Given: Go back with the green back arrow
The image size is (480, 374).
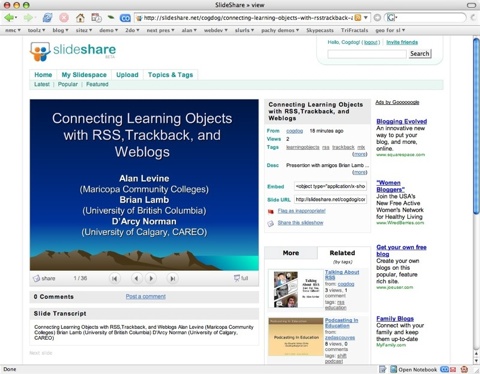Looking at the screenshot, I should click(9, 17).
